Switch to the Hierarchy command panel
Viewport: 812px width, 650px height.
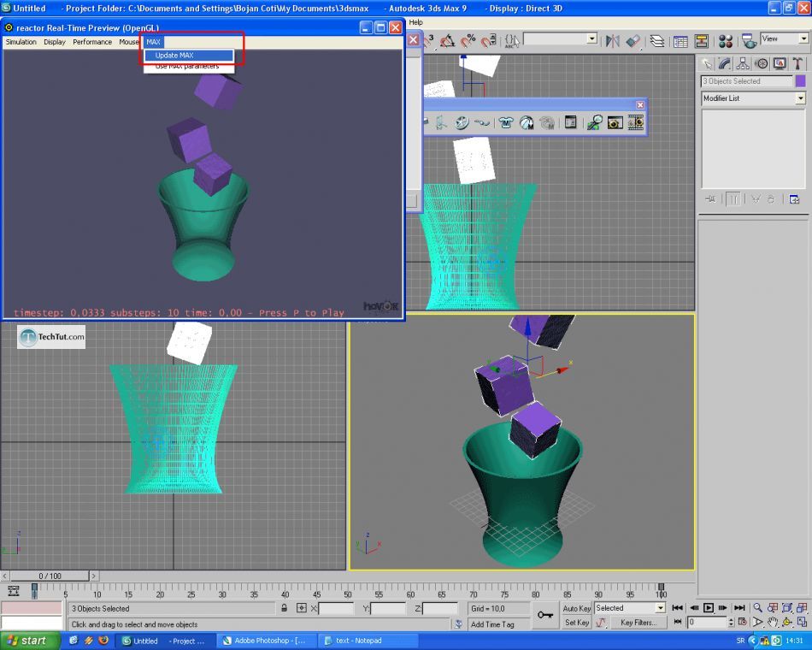coord(742,63)
